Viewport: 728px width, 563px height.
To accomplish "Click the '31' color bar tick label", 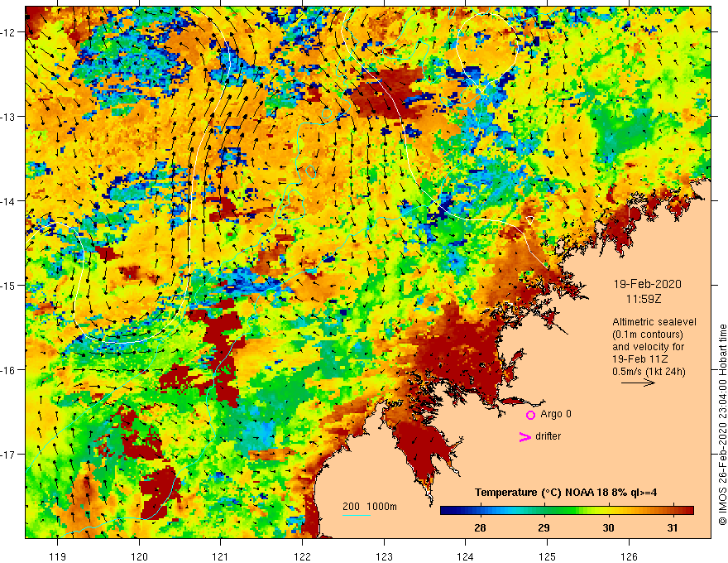I will [673, 527].
